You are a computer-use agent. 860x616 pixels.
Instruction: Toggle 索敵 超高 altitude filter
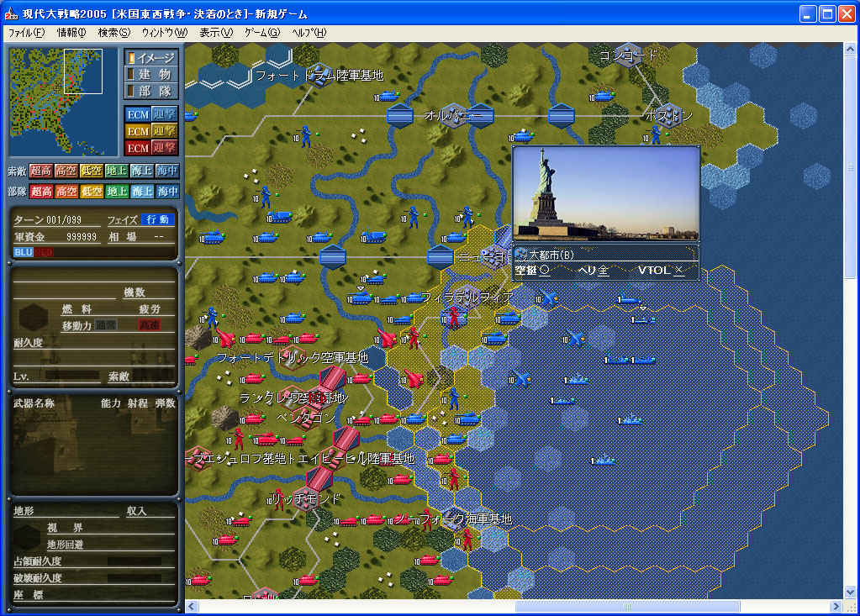pyautogui.click(x=41, y=171)
